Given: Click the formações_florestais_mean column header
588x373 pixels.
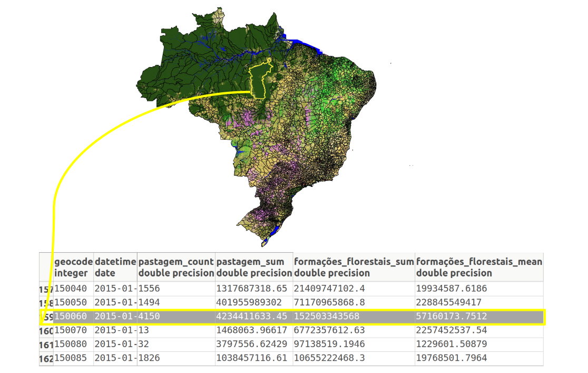Looking at the screenshot, I should click(479, 267).
